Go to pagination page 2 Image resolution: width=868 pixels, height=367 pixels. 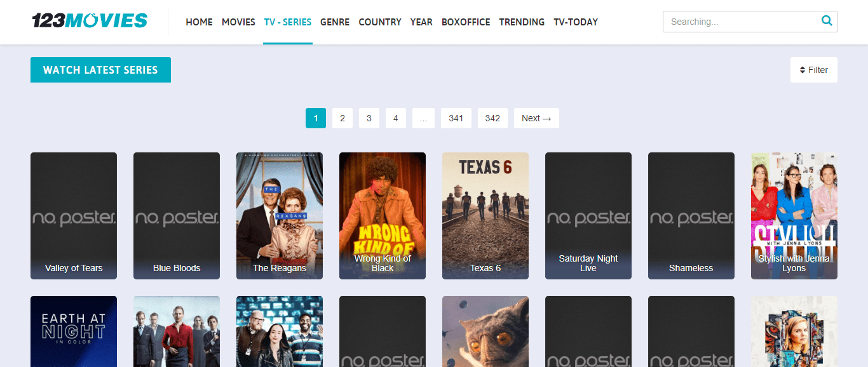pos(342,118)
